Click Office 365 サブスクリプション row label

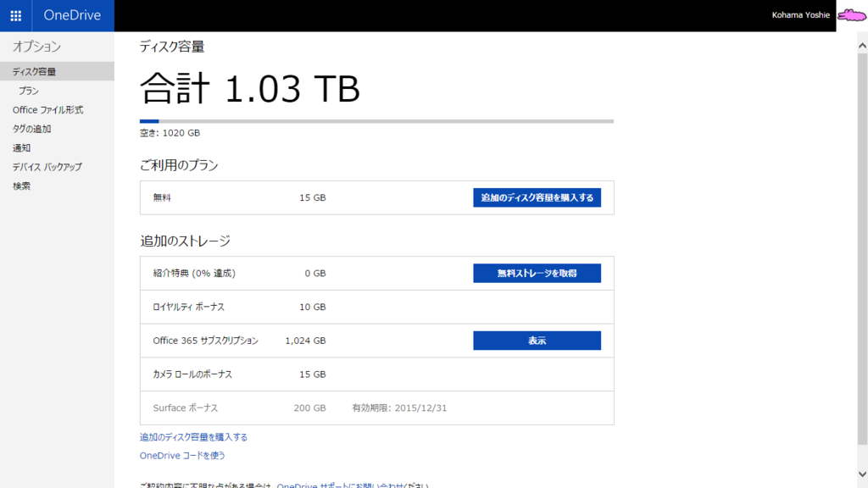[205, 341]
